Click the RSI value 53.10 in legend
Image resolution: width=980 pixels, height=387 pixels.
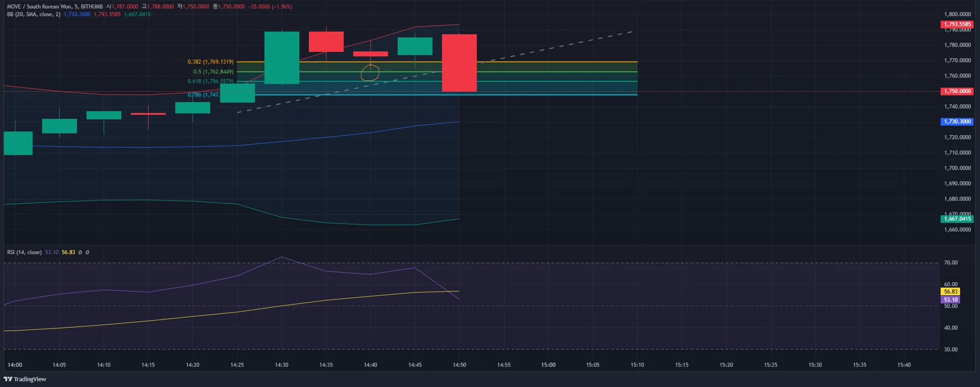52,252
